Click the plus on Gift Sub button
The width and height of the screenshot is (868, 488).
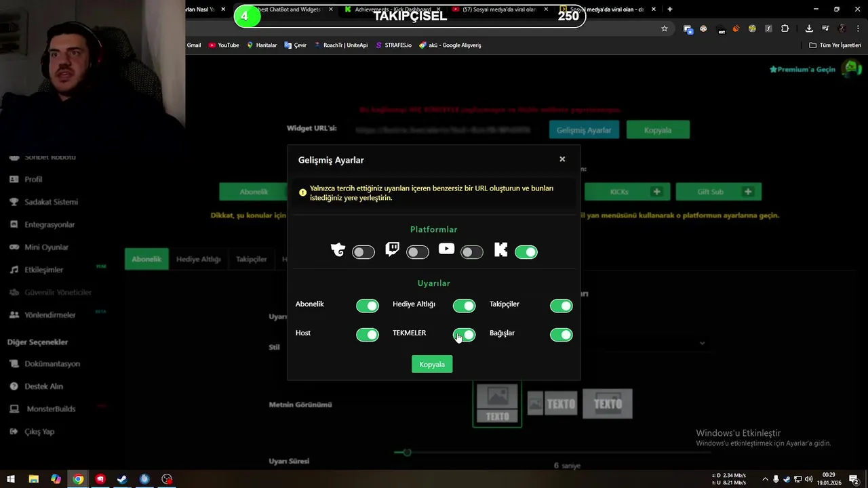748,192
